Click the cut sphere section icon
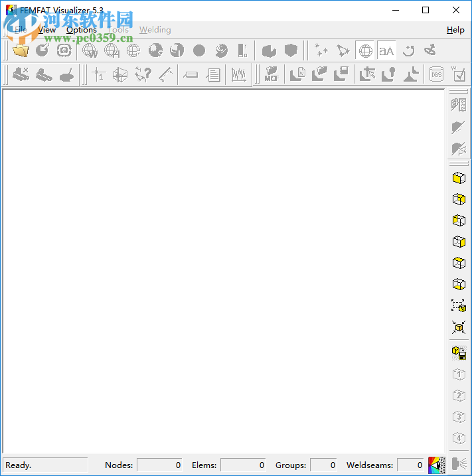Viewport: 472px width, 476px height. click(x=269, y=50)
